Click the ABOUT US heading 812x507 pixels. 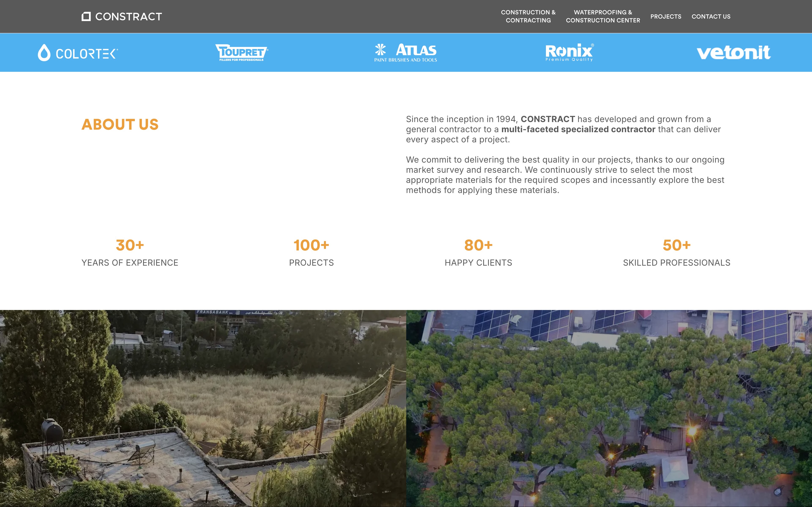[120, 124]
